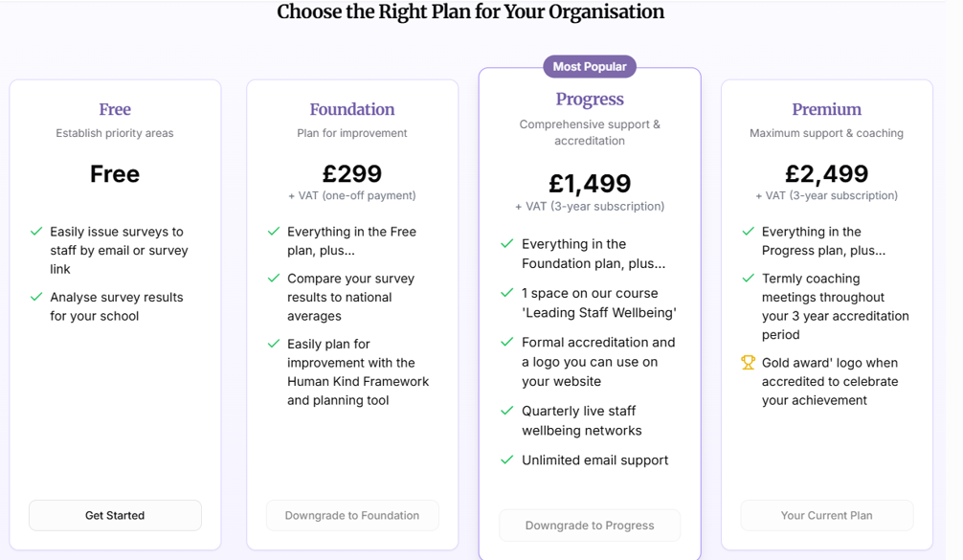Click the £1,499 Progress price
Viewport: 963px width, 560px height.
click(x=590, y=183)
